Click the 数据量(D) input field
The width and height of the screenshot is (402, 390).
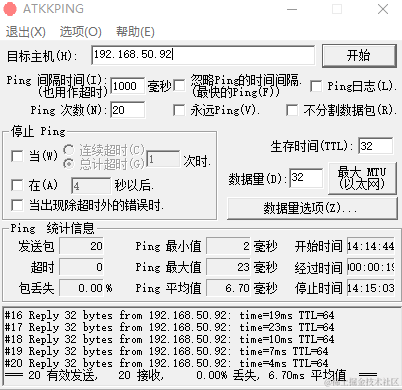(306, 178)
